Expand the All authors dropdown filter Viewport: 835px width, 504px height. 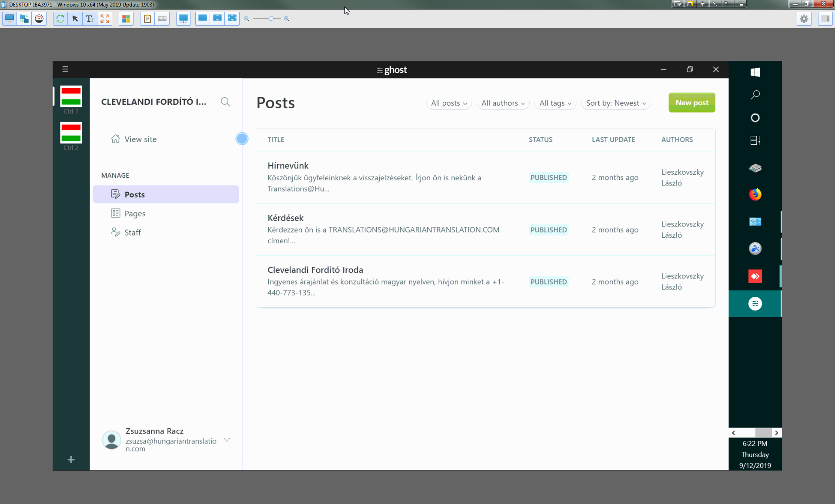pos(503,103)
